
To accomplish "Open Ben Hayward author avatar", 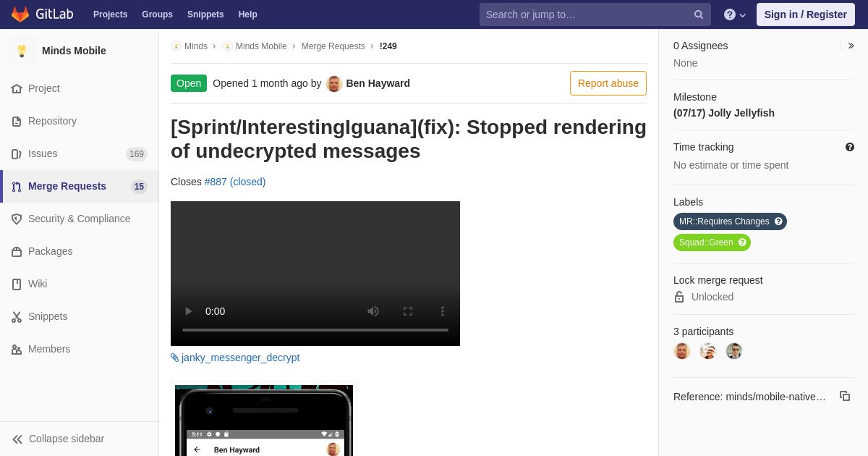I will click(334, 84).
